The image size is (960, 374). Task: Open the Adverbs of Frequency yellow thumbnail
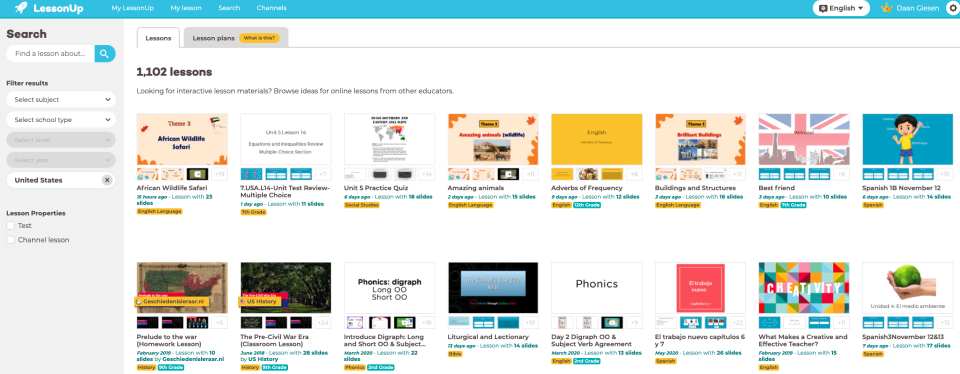[597, 139]
